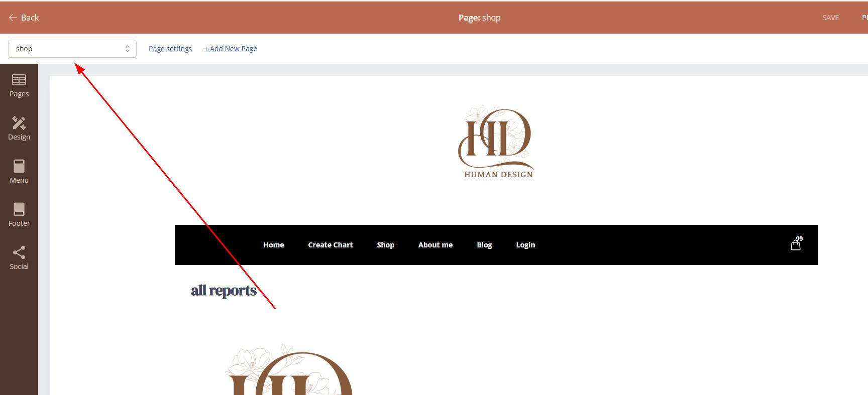Open the Shop navigation item
868x395 pixels.
pos(386,245)
